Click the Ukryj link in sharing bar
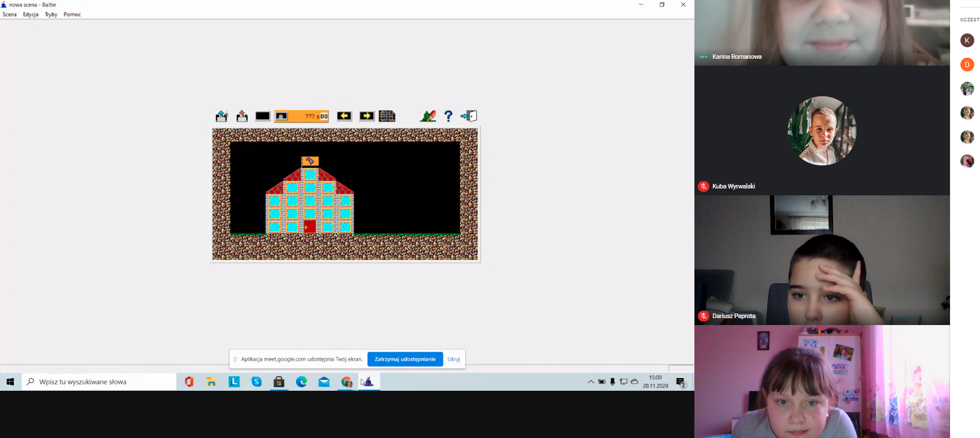This screenshot has width=980, height=438. 454,359
